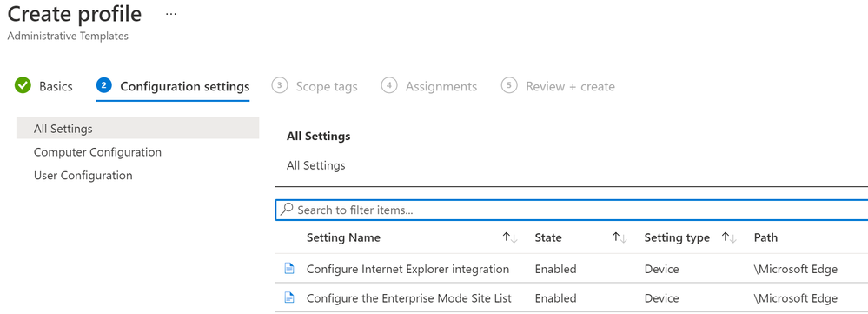Go to the Basics tab
This screenshot has height=314, width=868.
[x=56, y=86]
